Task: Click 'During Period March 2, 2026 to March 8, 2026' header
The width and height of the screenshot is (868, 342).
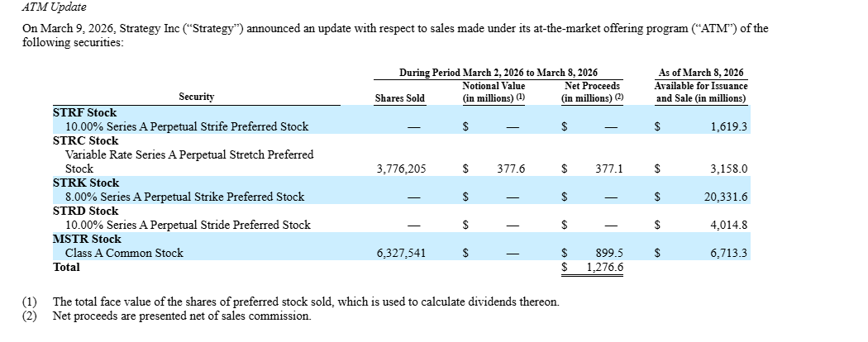Action: tap(498, 73)
